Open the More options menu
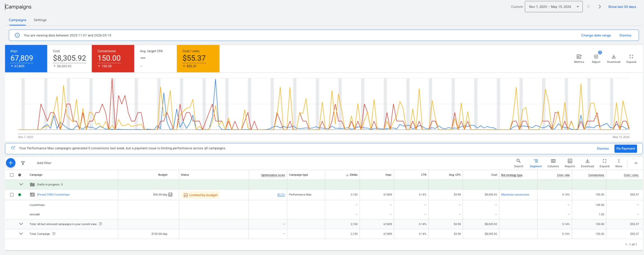The image size is (644, 255). coord(619,163)
